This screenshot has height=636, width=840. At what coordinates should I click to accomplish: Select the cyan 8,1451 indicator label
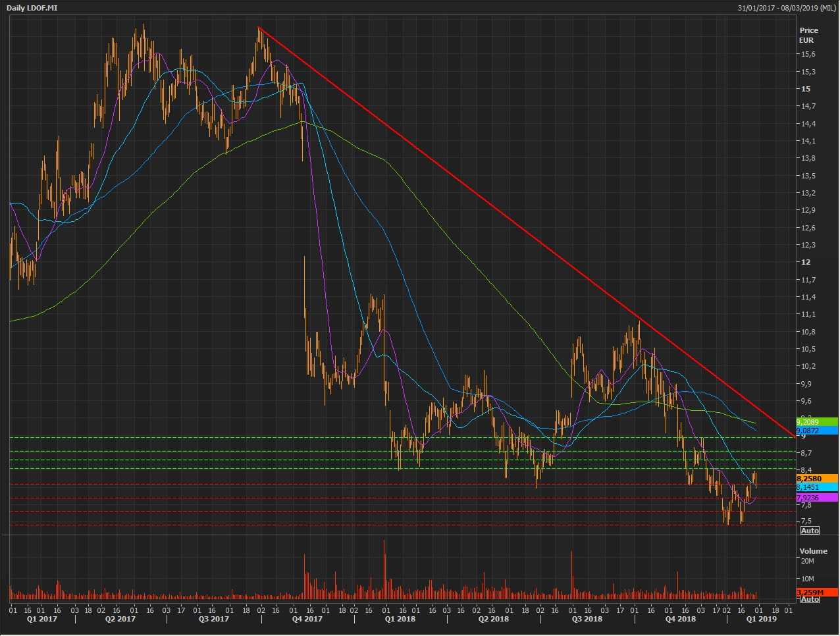pyautogui.click(x=816, y=487)
